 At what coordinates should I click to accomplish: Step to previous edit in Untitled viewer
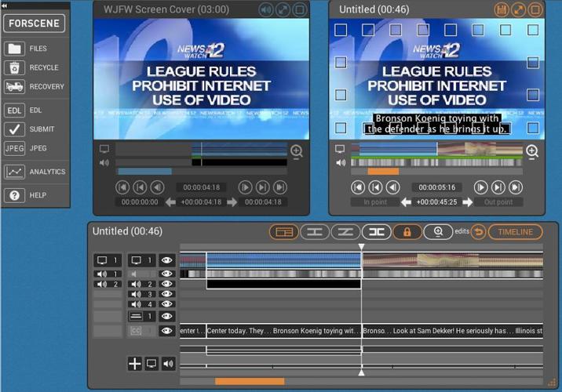(375, 187)
